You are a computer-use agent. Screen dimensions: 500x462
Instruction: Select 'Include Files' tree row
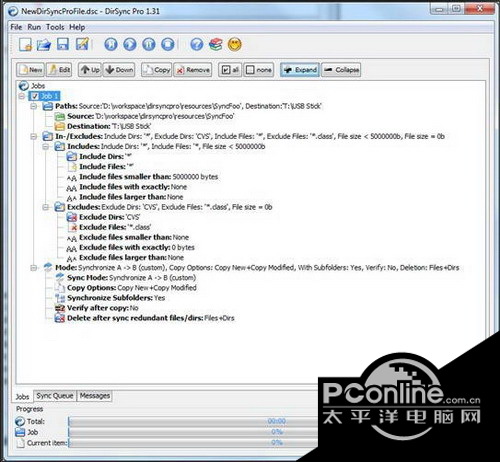(x=100, y=166)
